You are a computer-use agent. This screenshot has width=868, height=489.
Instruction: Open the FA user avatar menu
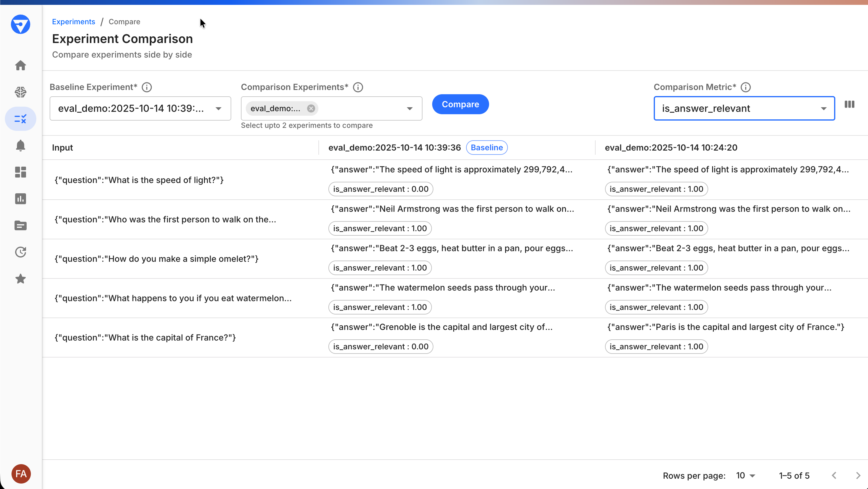(21, 474)
